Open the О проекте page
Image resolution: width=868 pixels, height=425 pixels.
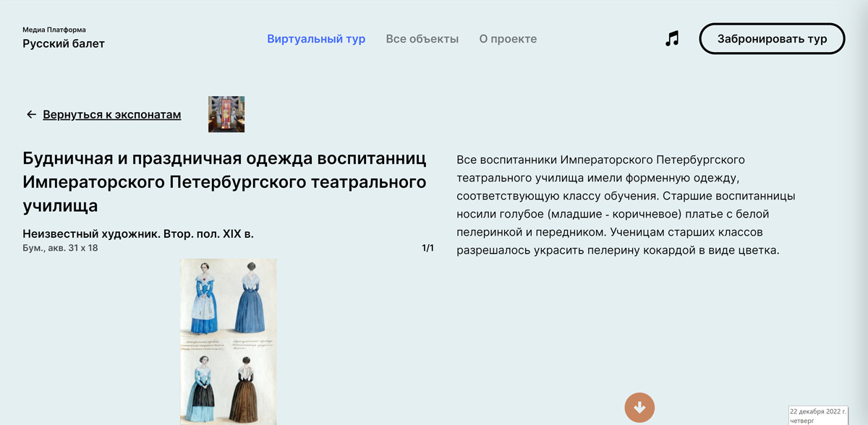click(x=508, y=39)
